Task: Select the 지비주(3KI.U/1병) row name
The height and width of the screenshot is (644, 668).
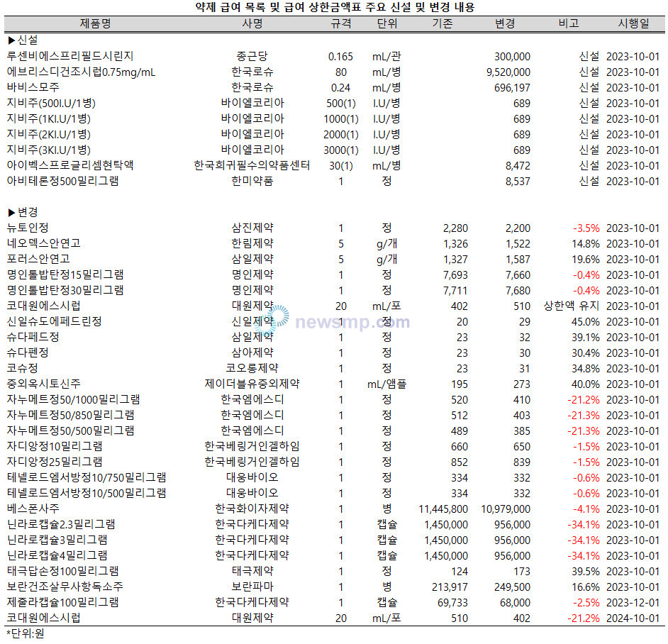Action: pyautogui.click(x=48, y=150)
